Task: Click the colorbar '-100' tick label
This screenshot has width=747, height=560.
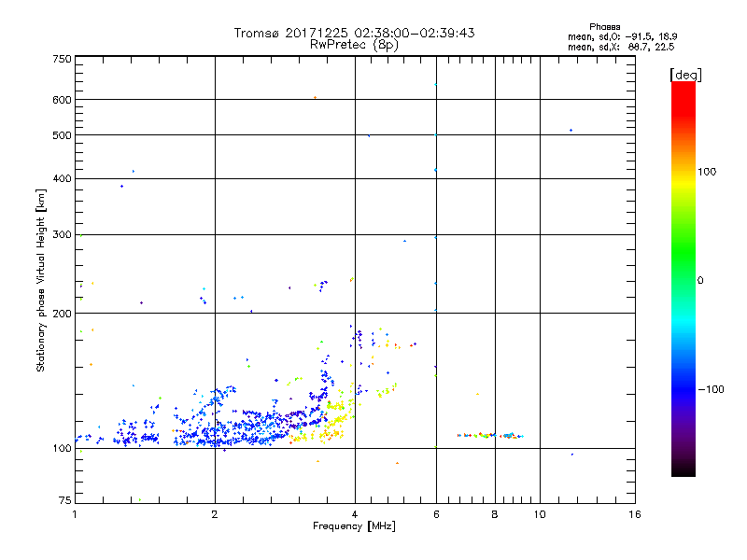Action: (711, 389)
